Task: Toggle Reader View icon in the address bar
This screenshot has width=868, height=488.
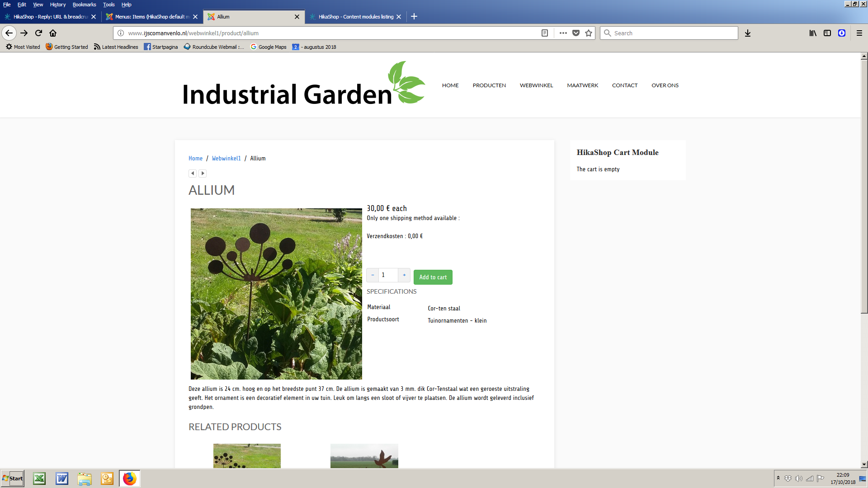Action: click(x=545, y=33)
